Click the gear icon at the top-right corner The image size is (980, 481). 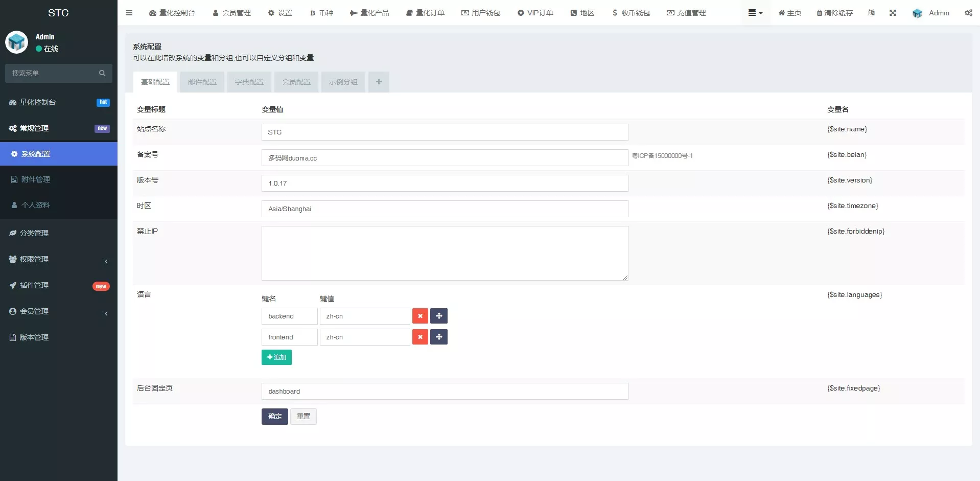pos(968,13)
